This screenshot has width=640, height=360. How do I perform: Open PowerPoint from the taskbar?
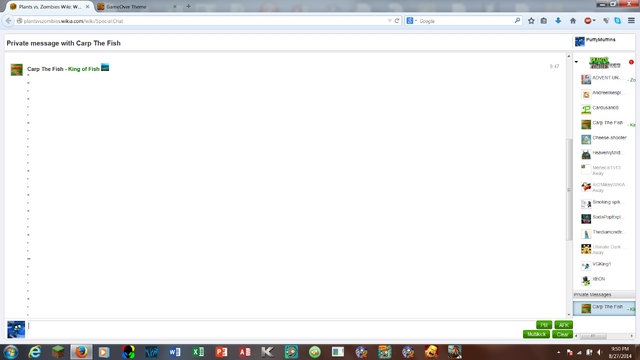[x=222, y=352]
